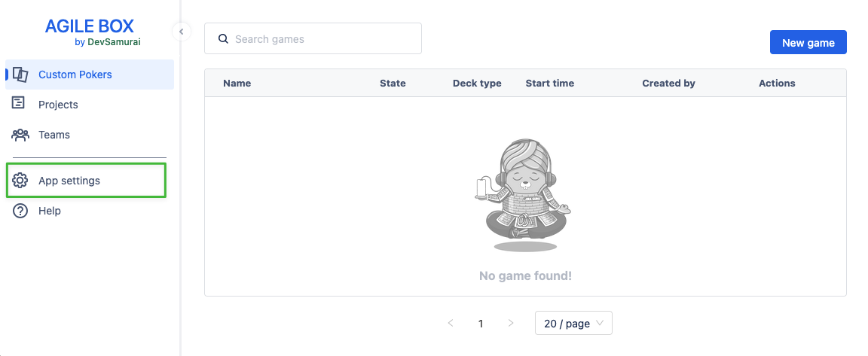Open Custom Pokers menu item

click(x=75, y=75)
